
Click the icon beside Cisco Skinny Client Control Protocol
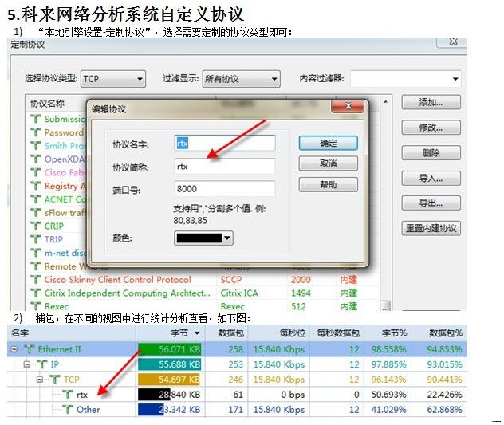click(x=36, y=280)
